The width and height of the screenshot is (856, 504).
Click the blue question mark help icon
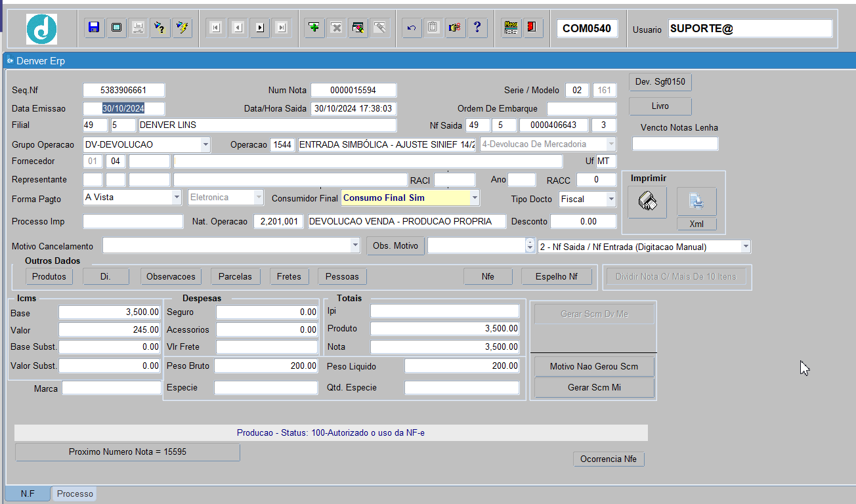(477, 28)
